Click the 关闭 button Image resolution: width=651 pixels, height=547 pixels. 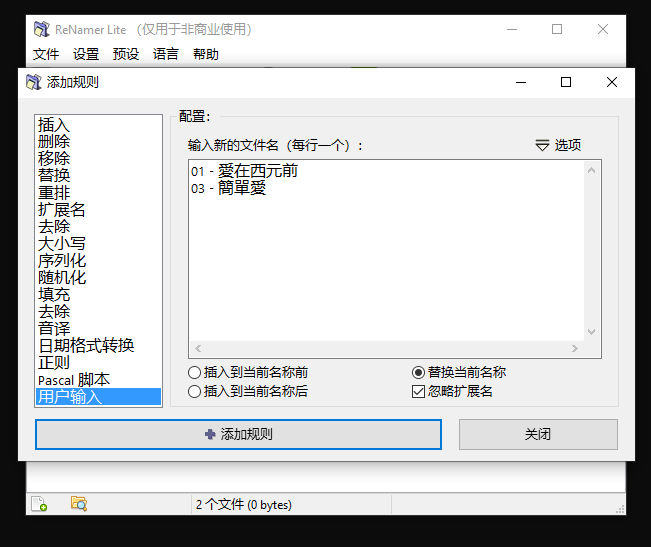pyautogui.click(x=538, y=434)
